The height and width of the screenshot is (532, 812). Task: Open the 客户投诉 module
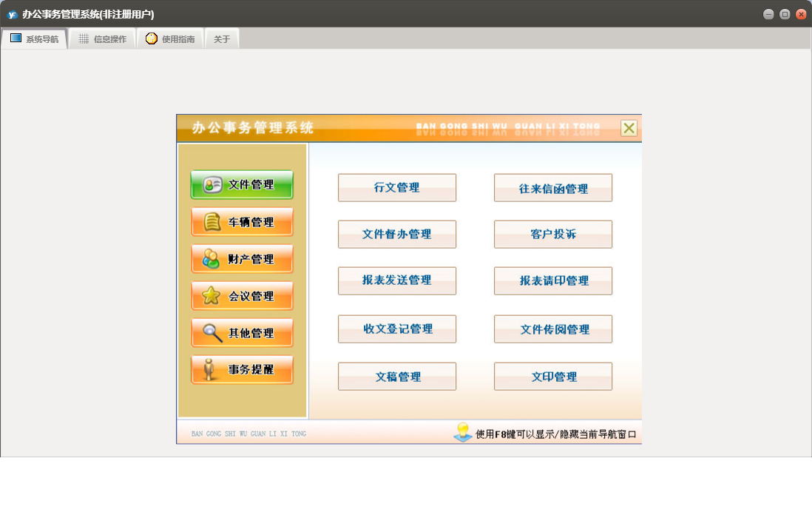click(553, 235)
